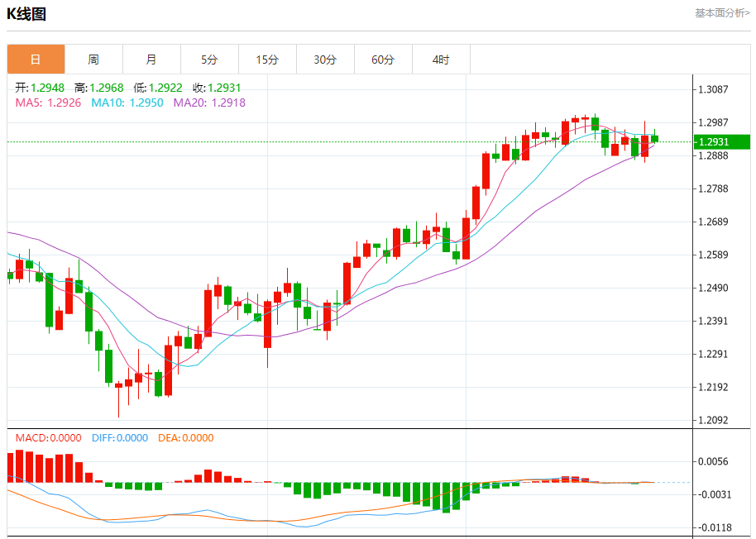This screenshot has width=756, height=539.
Task: Click the 1.2689 price axis label
Action: click(x=713, y=222)
